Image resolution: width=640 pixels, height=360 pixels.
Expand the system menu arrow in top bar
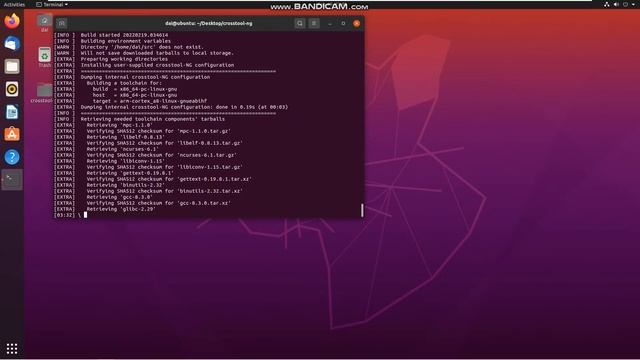pyautogui.click(x=633, y=4)
